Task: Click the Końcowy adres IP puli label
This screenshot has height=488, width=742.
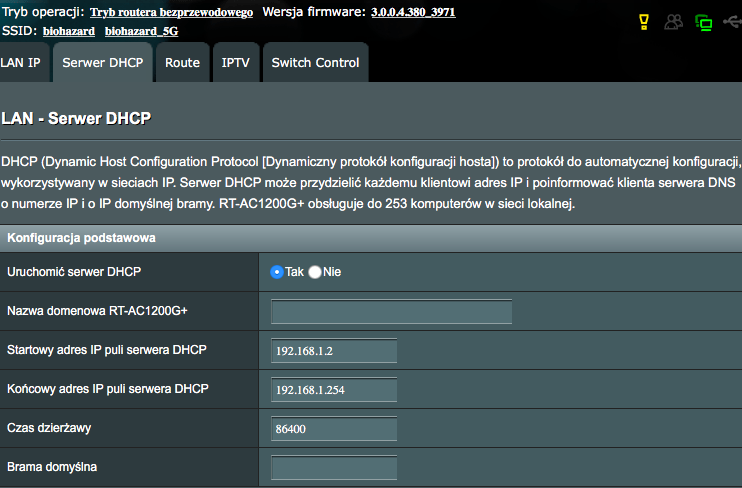Action: (107, 389)
